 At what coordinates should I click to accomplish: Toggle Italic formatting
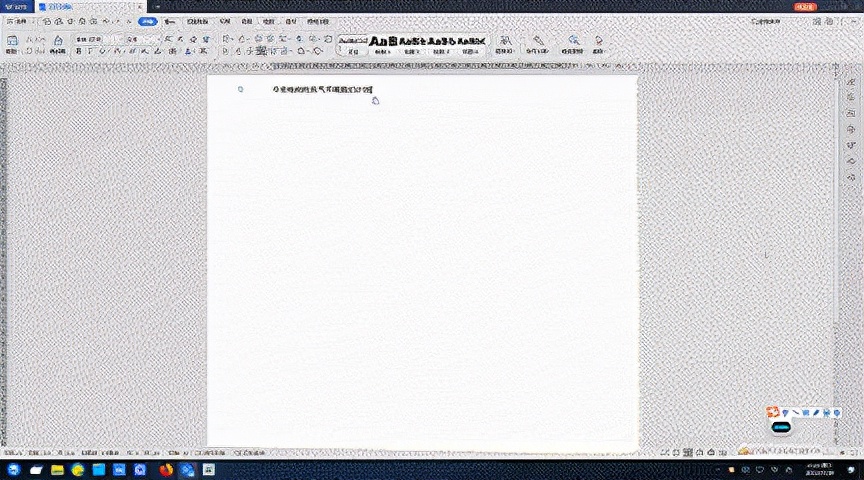tap(90, 51)
